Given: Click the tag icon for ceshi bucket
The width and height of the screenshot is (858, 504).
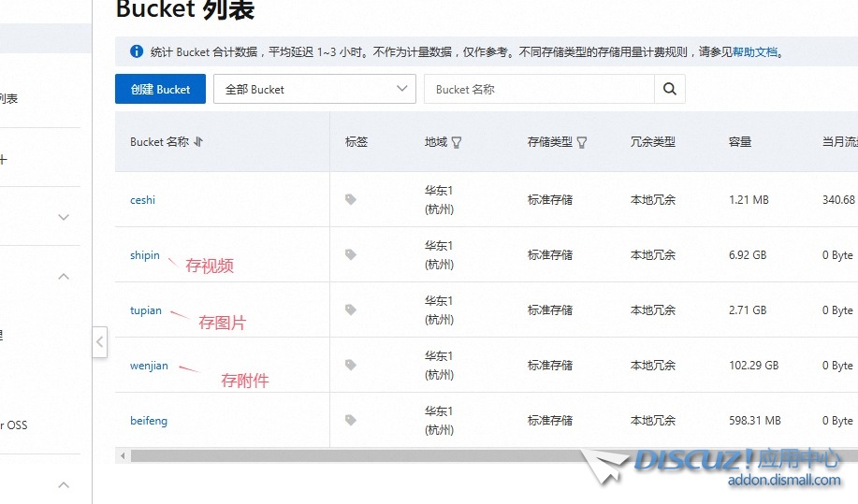Looking at the screenshot, I should click(x=351, y=199).
